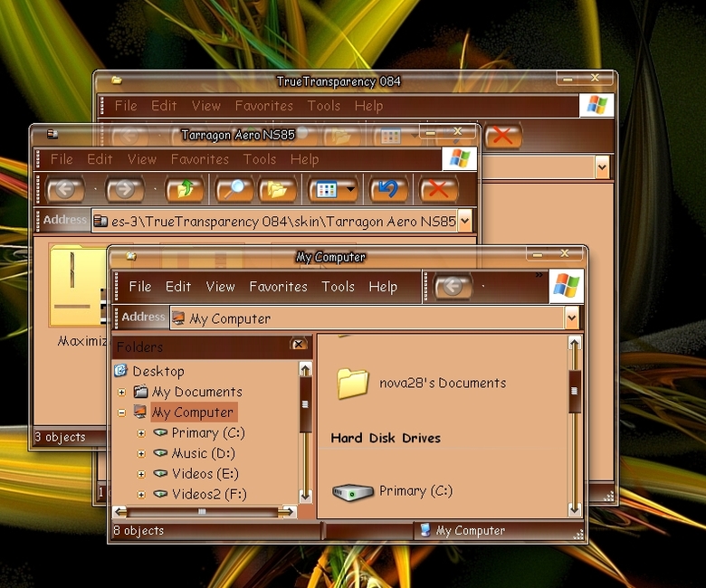Click Windows flag logo in Tarragon Aero window
The image size is (706, 588).
pyautogui.click(x=459, y=159)
